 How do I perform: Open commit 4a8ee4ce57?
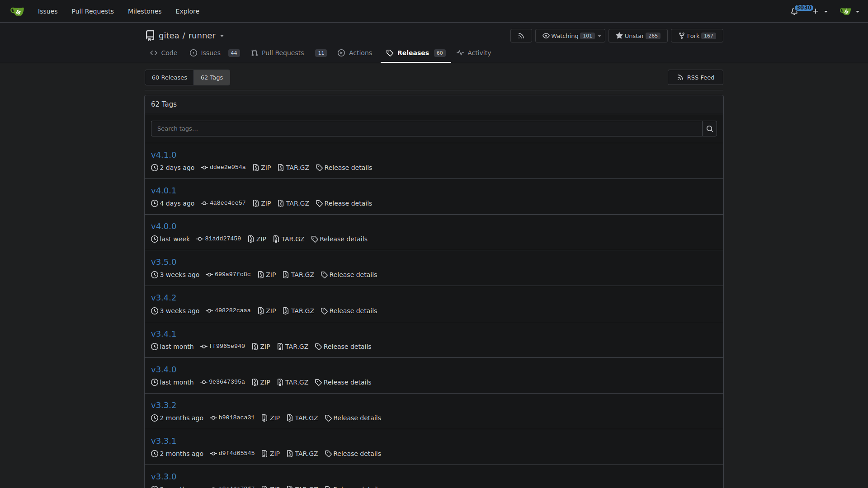pos(223,203)
